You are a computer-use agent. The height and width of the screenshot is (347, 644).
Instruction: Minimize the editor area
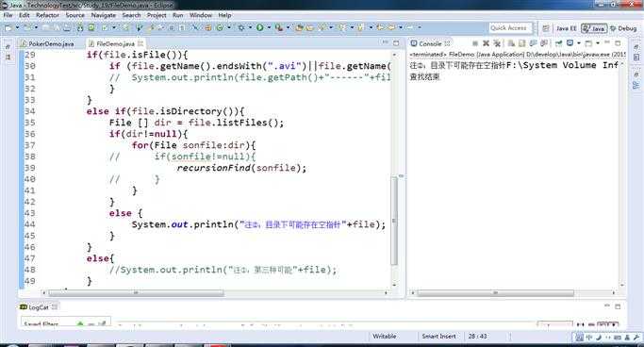[x=385, y=42]
